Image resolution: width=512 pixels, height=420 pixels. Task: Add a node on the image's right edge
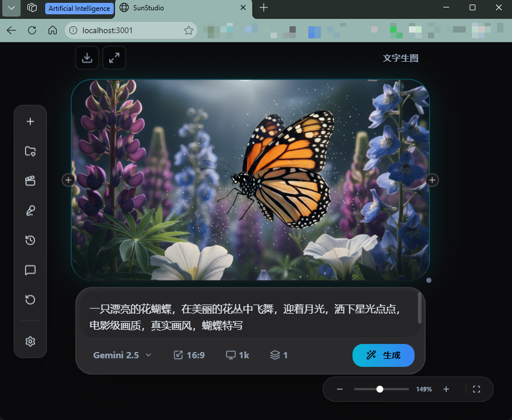[x=432, y=180]
